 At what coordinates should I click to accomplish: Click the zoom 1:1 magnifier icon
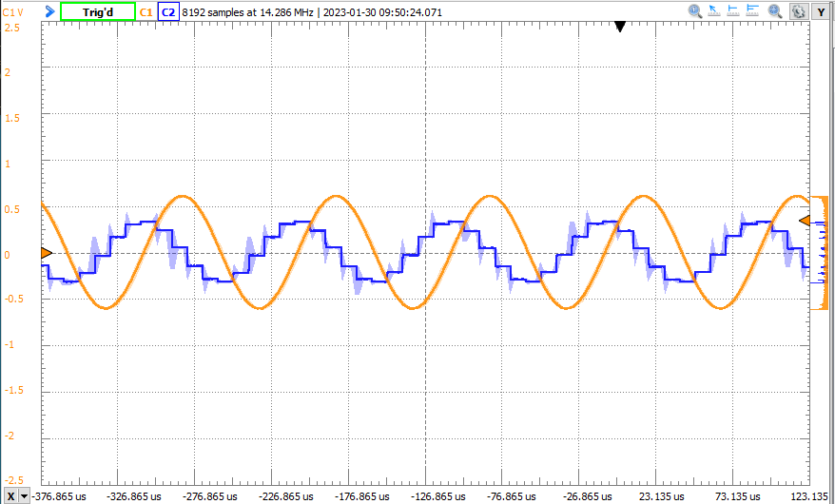tap(695, 11)
